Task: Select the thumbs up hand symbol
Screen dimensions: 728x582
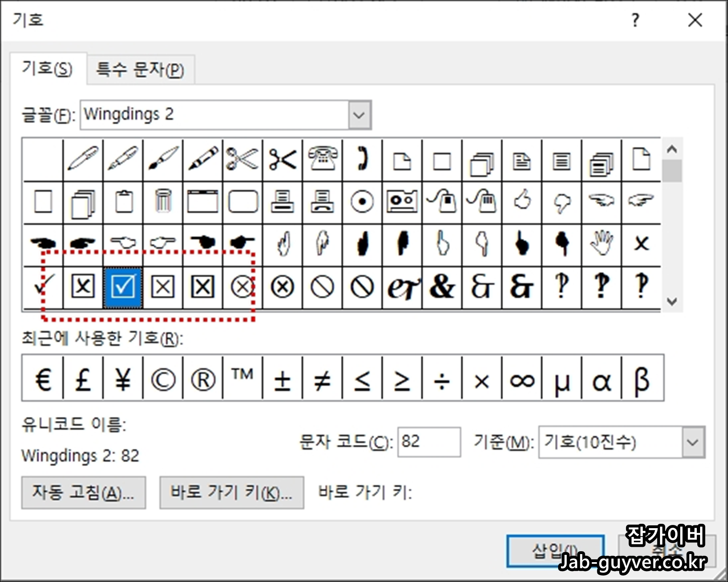Action: point(522,202)
